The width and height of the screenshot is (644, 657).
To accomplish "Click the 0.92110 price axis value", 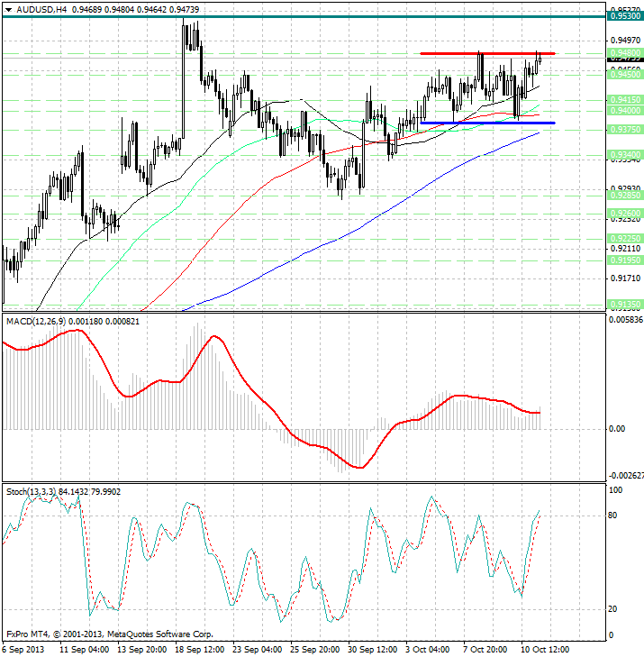I will pyautogui.click(x=625, y=249).
